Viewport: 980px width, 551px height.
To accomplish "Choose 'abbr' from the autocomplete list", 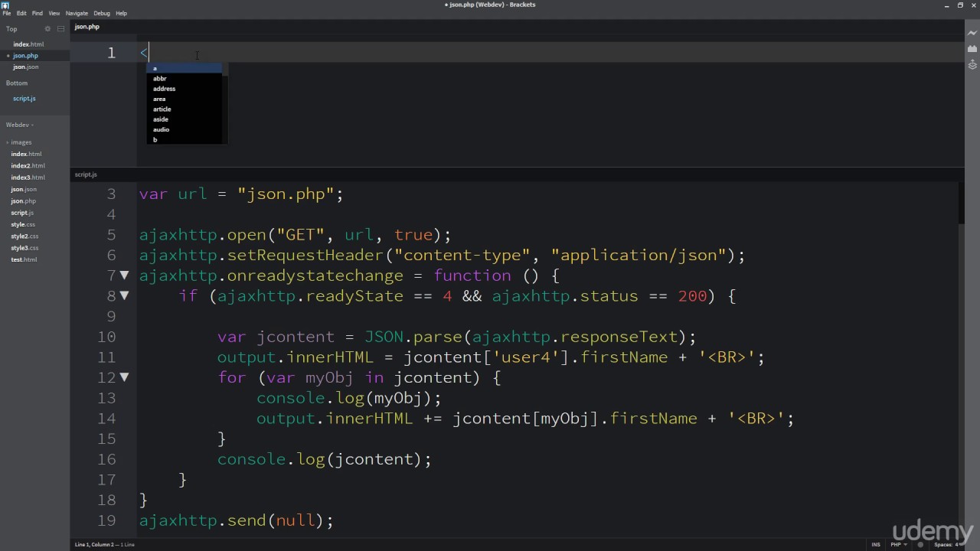I will tap(184, 79).
